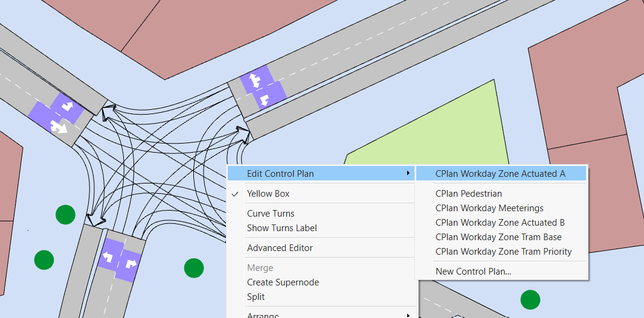Click the upper lane arrow on west road
The image size is (644, 318).
coord(67,107)
